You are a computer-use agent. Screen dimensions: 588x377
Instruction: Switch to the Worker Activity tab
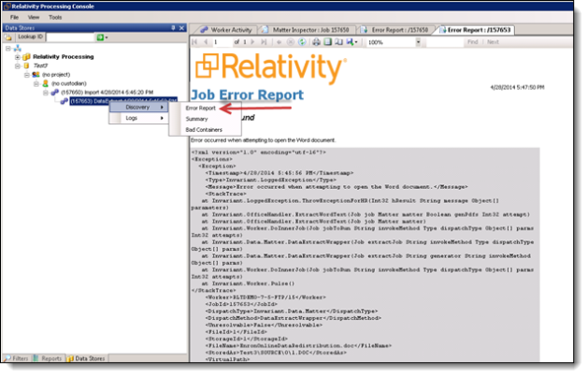[226, 29]
